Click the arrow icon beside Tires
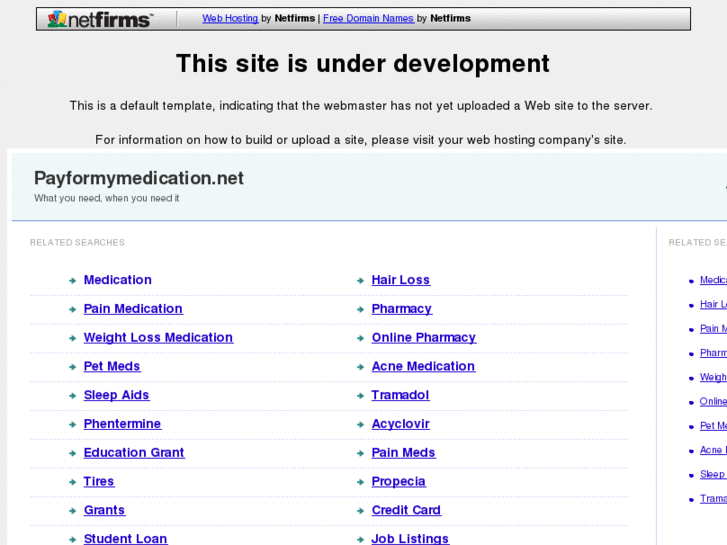The width and height of the screenshot is (727, 545). point(72,482)
